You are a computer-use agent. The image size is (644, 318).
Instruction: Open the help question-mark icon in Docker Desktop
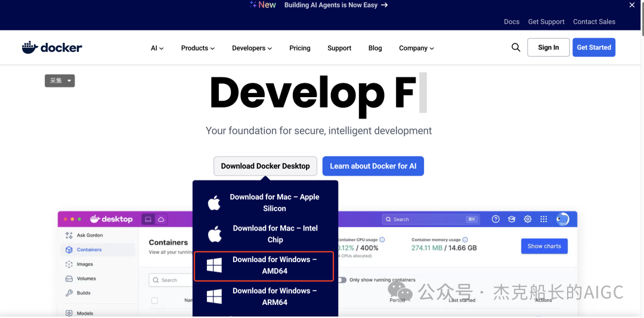coord(496,219)
